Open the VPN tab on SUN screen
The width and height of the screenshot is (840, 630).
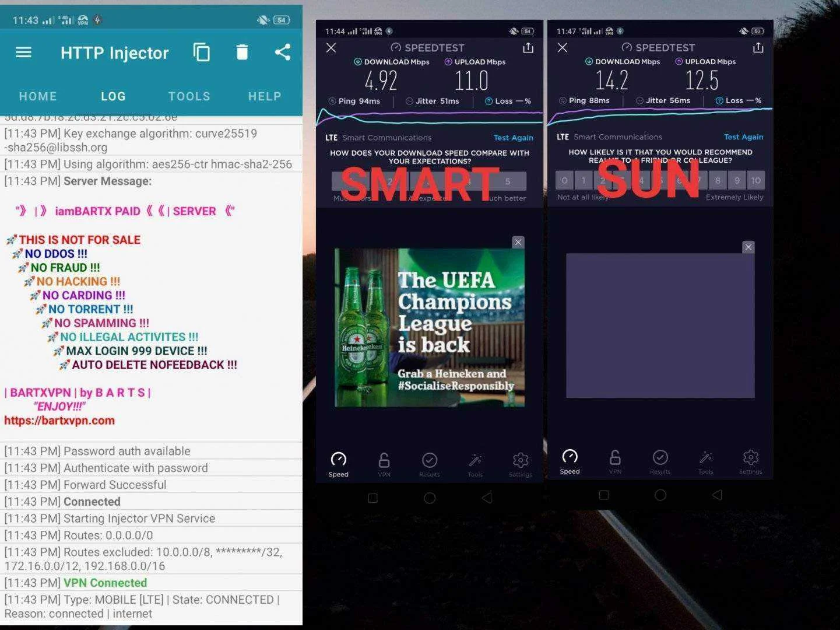pos(615,462)
